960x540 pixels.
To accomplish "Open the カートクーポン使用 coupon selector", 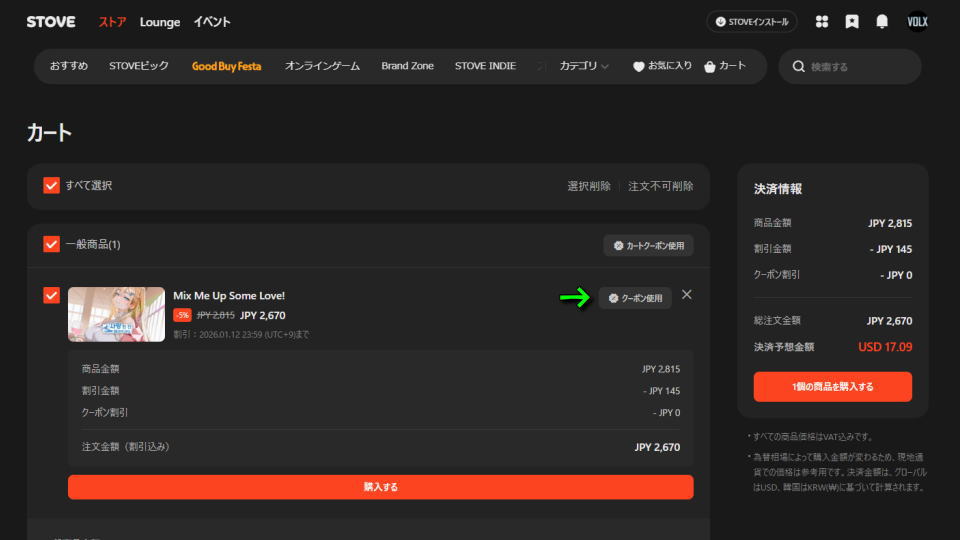I will click(648, 245).
